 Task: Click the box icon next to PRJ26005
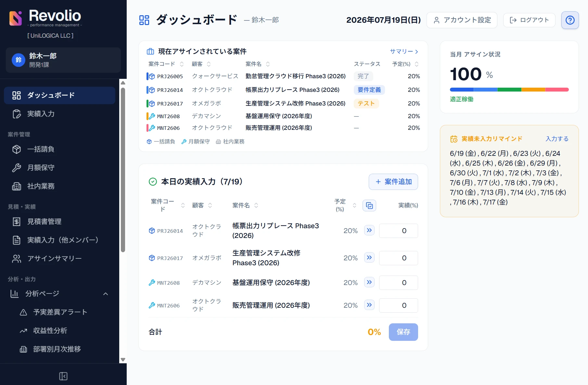click(x=152, y=76)
